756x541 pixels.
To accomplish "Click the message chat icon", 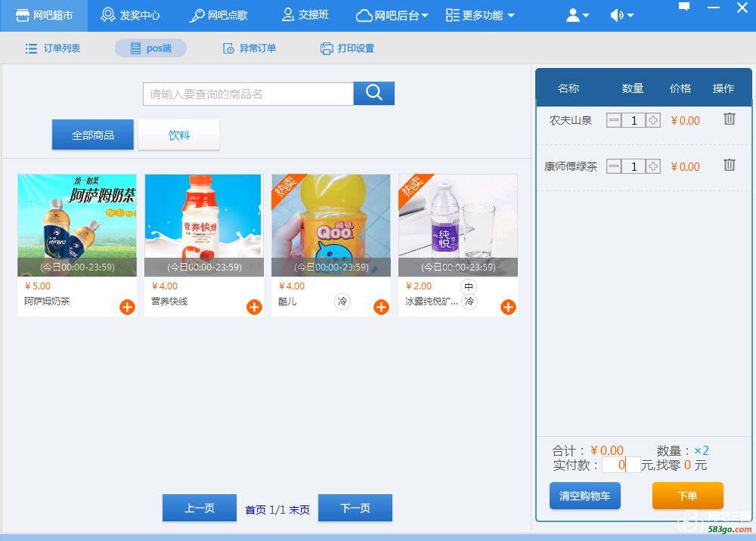I will (x=684, y=7).
